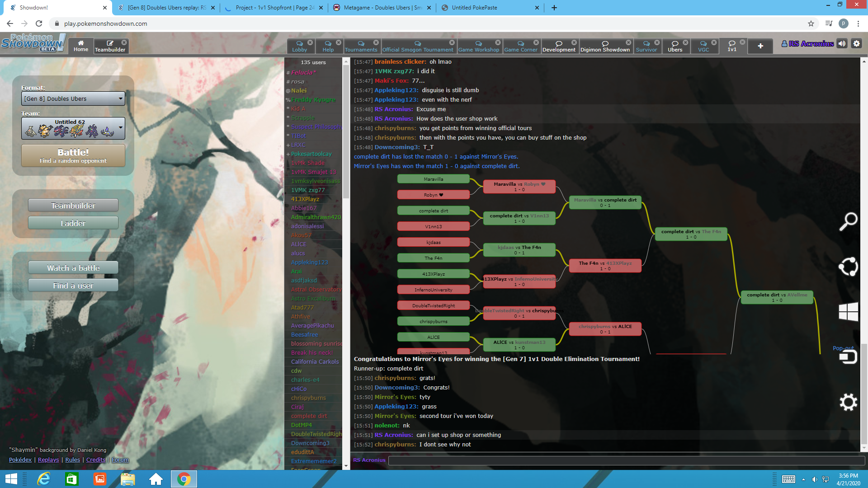The height and width of the screenshot is (488, 868).
Task: Reload the page in Chrome
Action: point(39,23)
